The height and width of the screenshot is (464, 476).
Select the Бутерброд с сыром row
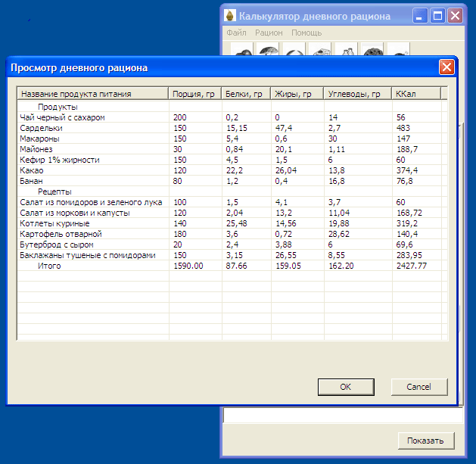pyautogui.click(x=232, y=244)
